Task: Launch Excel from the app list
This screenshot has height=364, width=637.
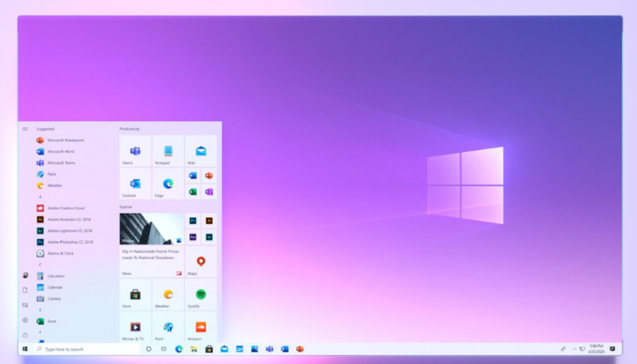Action: (46, 321)
